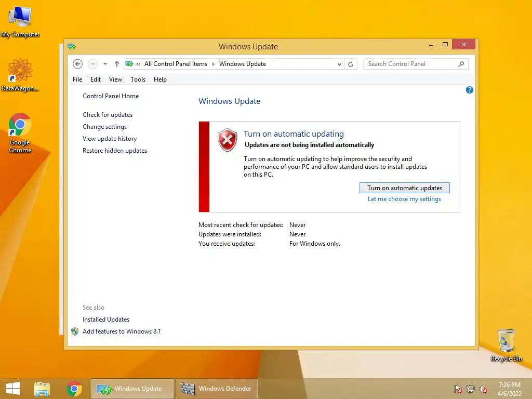This screenshot has width=532, height=399.
Task: Click the Turn on automatic updating heading
Action: pyautogui.click(x=294, y=134)
